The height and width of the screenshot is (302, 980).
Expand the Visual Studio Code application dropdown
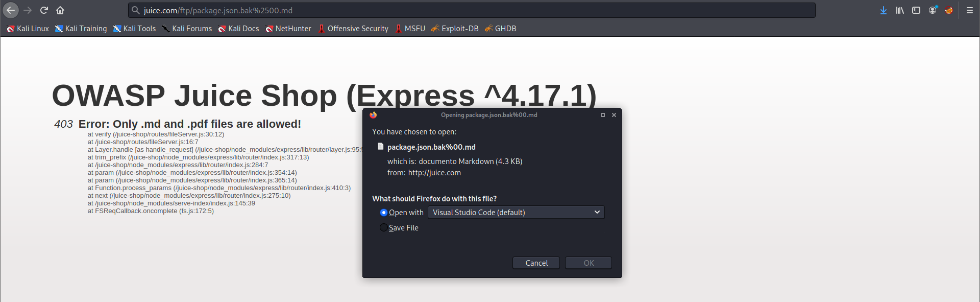pyautogui.click(x=516, y=213)
